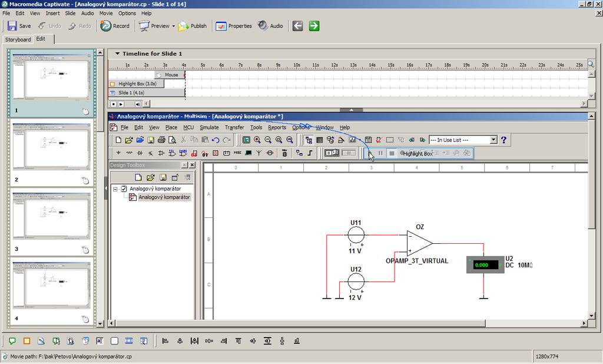Click the Movie path text in status bar

pyautogui.click(x=71, y=356)
